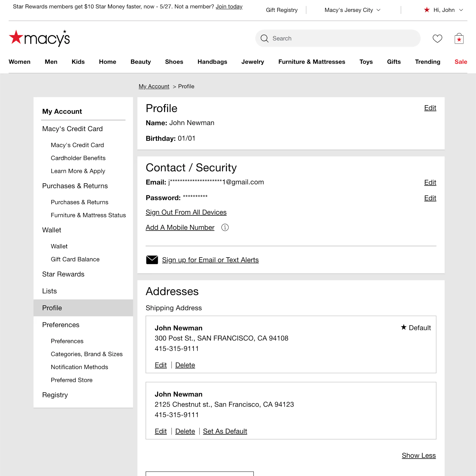Viewport: 476px width, 476px height.
Task: Click the search magnifier icon
Action: 264,38
